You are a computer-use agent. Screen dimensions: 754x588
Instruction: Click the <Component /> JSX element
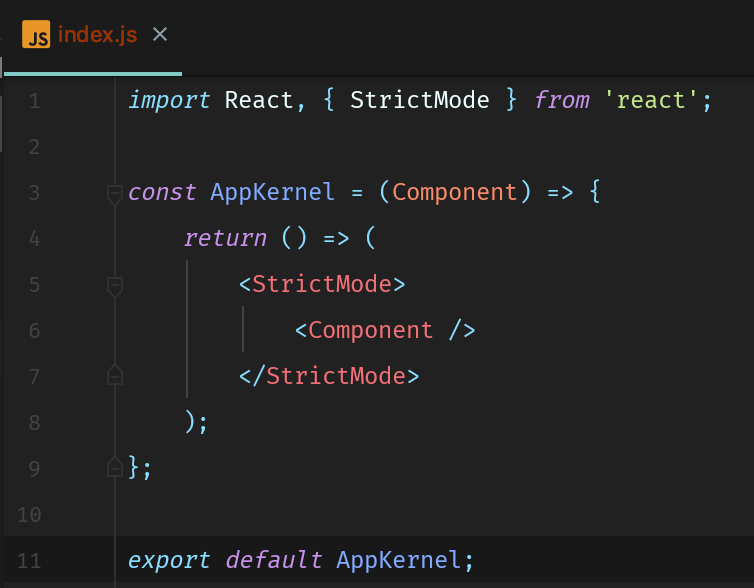(x=385, y=330)
